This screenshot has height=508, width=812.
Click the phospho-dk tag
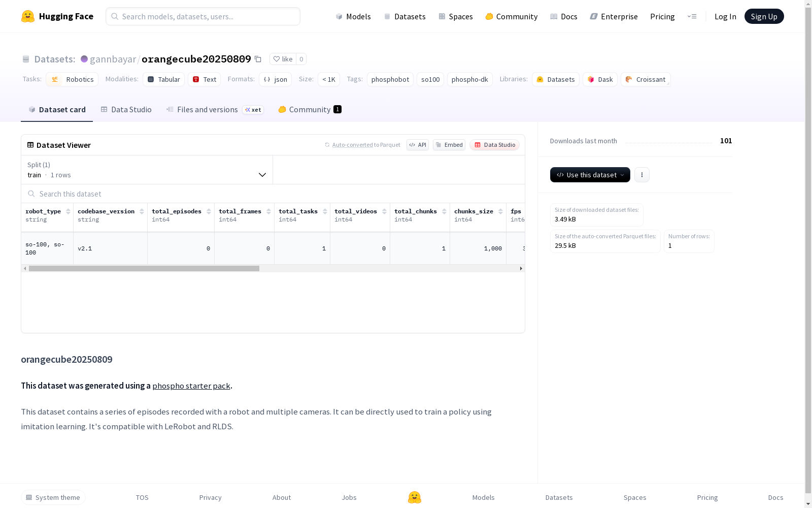click(470, 79)
